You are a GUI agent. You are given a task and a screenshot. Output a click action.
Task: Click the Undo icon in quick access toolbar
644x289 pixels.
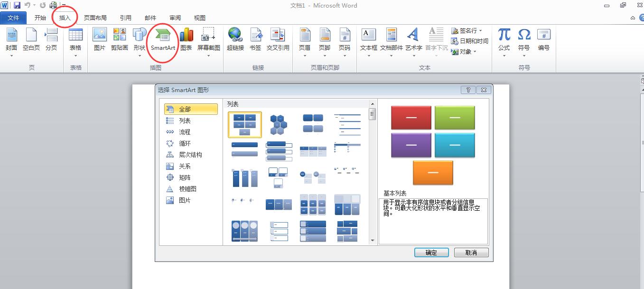tap(28, 5)
